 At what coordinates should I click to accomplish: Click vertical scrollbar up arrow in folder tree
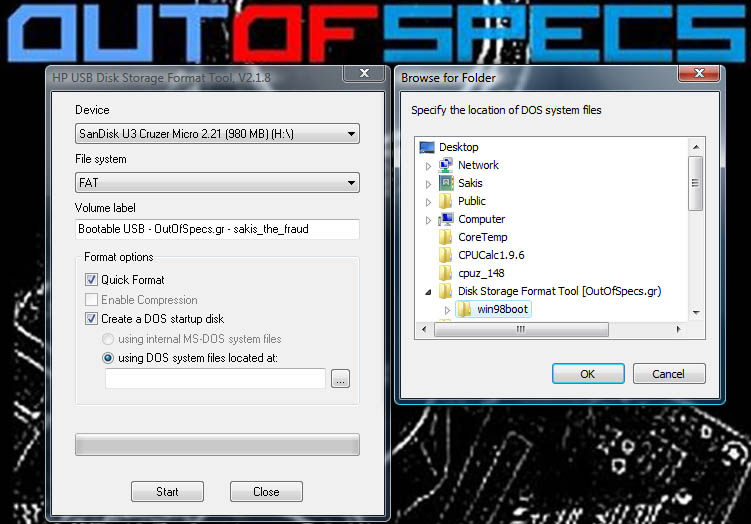click(x=696, y=147)
